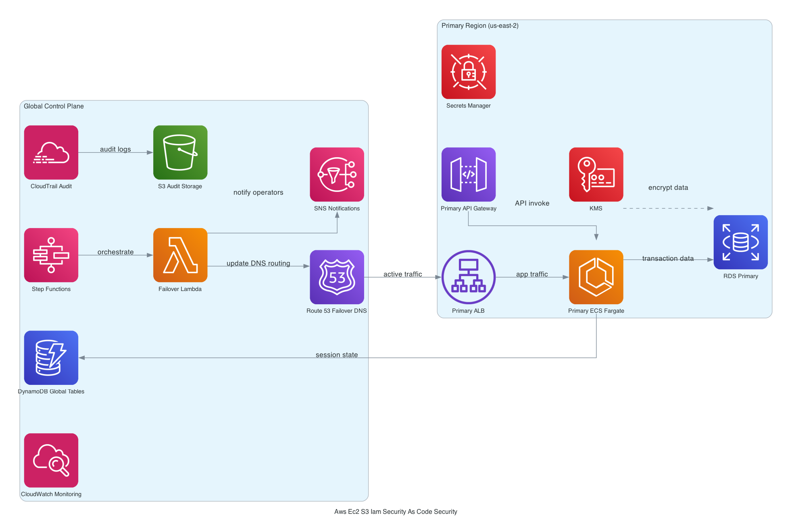Click the Secrets Manager icon
The width and height of the screenshot is (792, 532).
coord(468,72)
